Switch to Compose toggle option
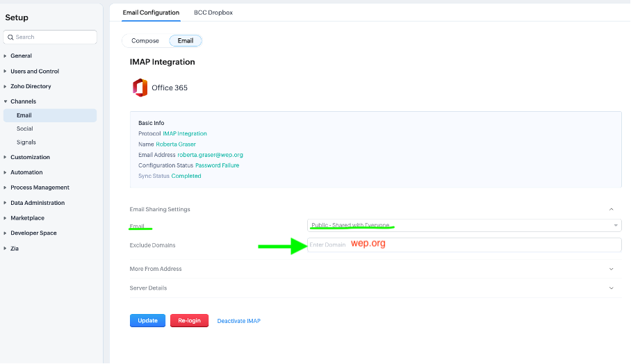The height and width of the screenshot is (364, 631). (x=145, y=41)
